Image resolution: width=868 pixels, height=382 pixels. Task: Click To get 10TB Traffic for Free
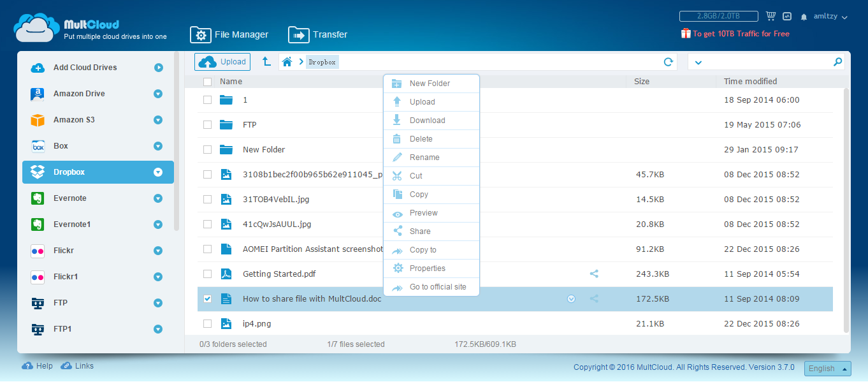(741, 34)
